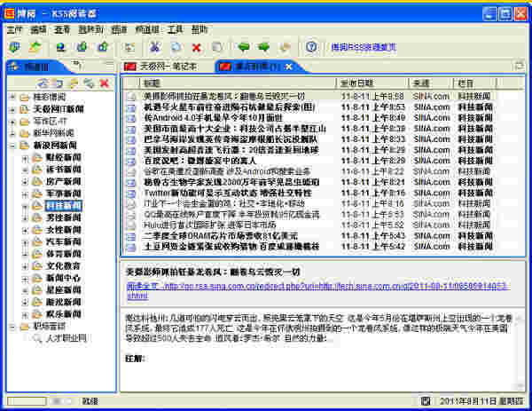
Task: Select the 人才职业网 tree item
Action: [x=66, y=338]
